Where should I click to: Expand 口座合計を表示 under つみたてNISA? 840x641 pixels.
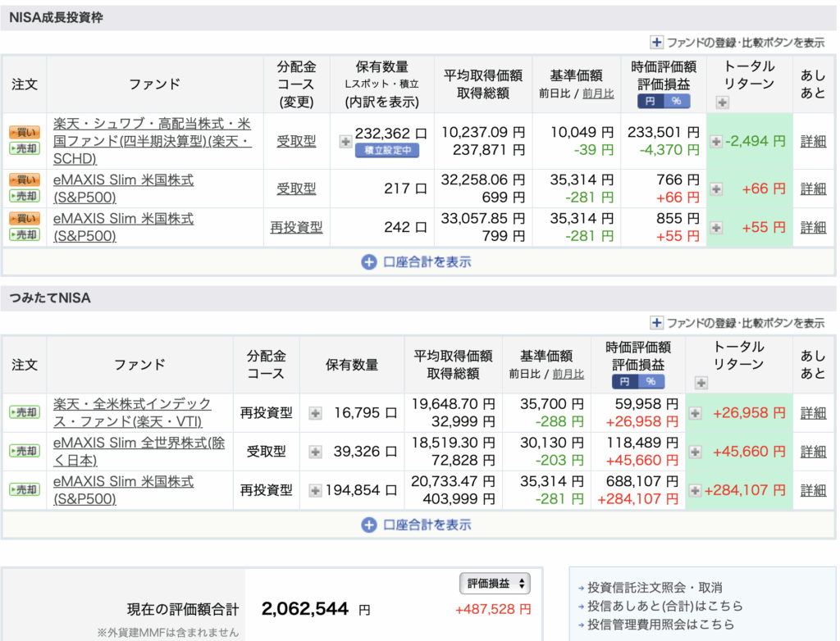tap(417, 525)
